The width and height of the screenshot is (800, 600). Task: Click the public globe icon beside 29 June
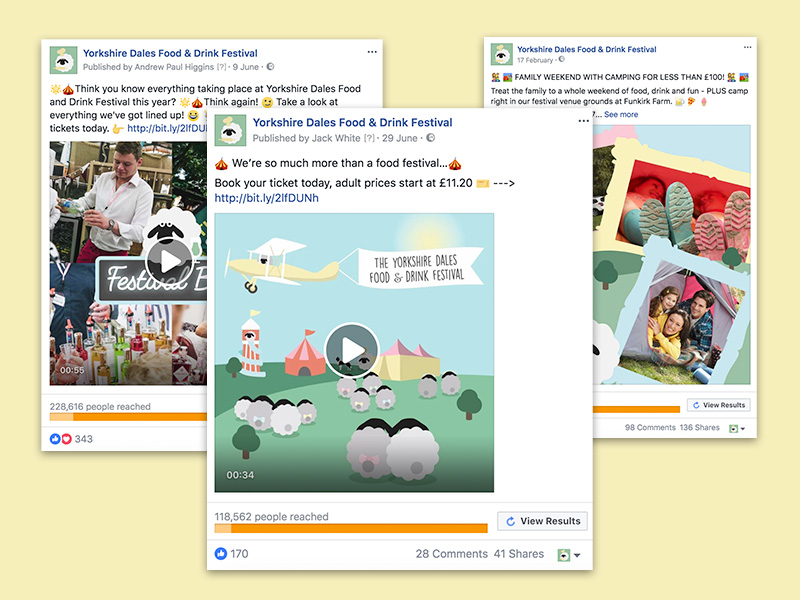point(431,138)
